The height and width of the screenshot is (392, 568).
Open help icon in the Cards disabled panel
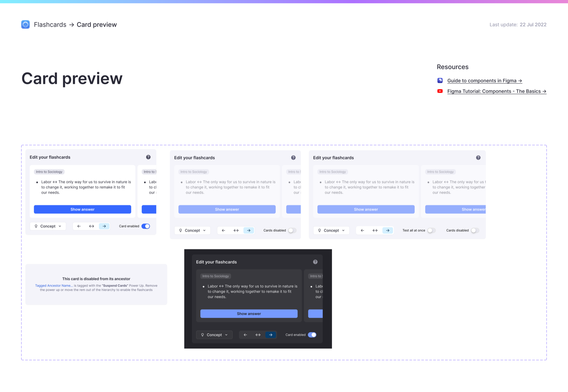293,158
